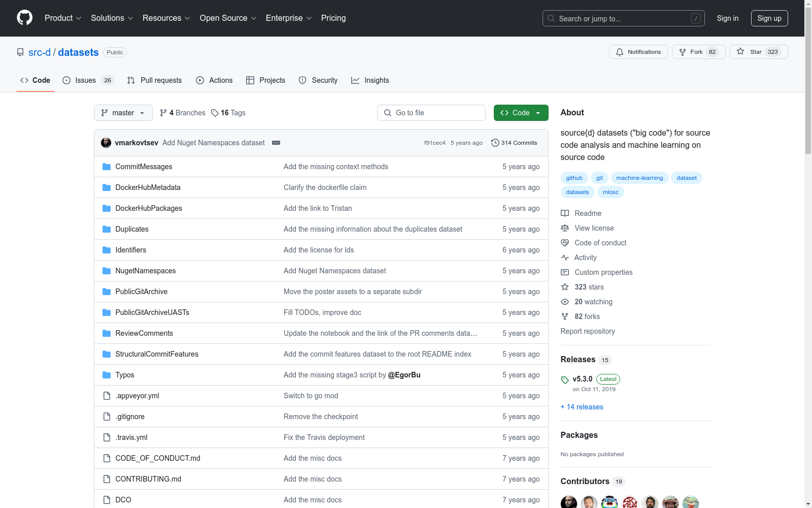Expand commit message ellipsis icon
812x508 pixels.
click(276, 143)
